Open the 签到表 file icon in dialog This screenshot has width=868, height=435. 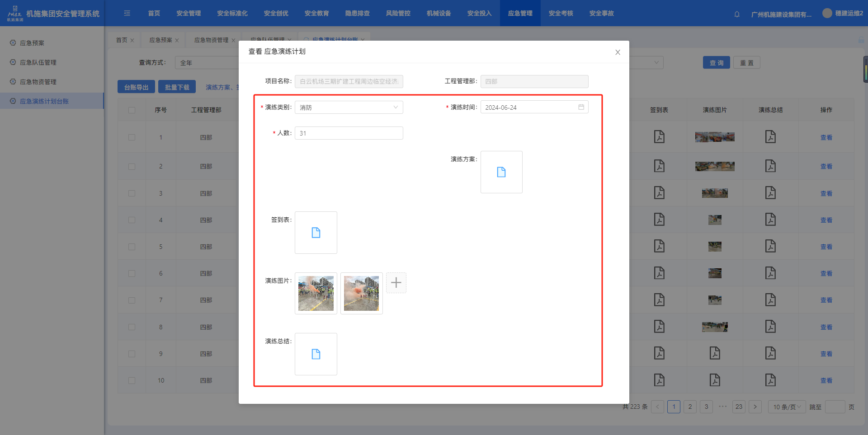pyautogui.click(x=316, y=233)
